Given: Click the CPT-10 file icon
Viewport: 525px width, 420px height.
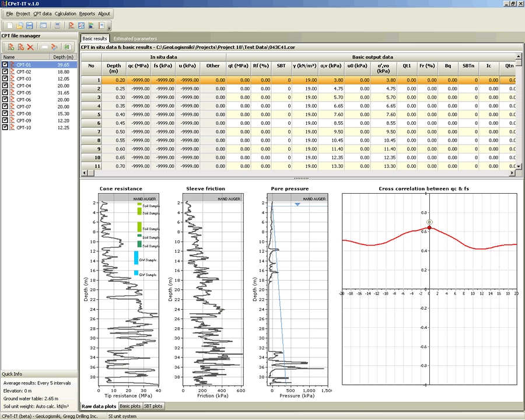Looking at the screenshot, I should pyautogui.click(x=12, y=128).
